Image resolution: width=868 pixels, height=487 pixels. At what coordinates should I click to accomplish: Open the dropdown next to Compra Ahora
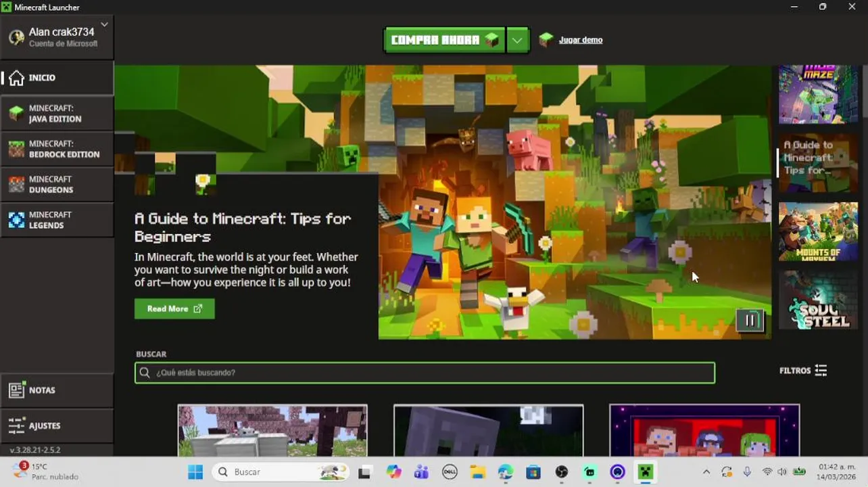(x=517, y=40)
